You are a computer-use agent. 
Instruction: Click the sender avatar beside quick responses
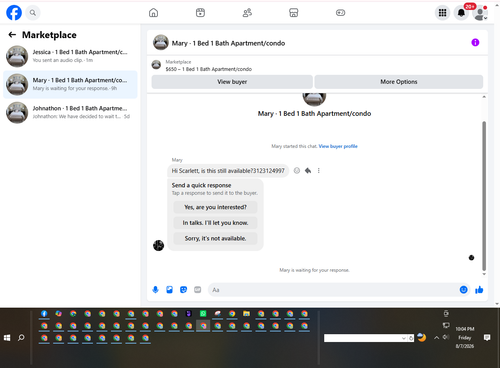pyautogui.click(x=158, y=245)
